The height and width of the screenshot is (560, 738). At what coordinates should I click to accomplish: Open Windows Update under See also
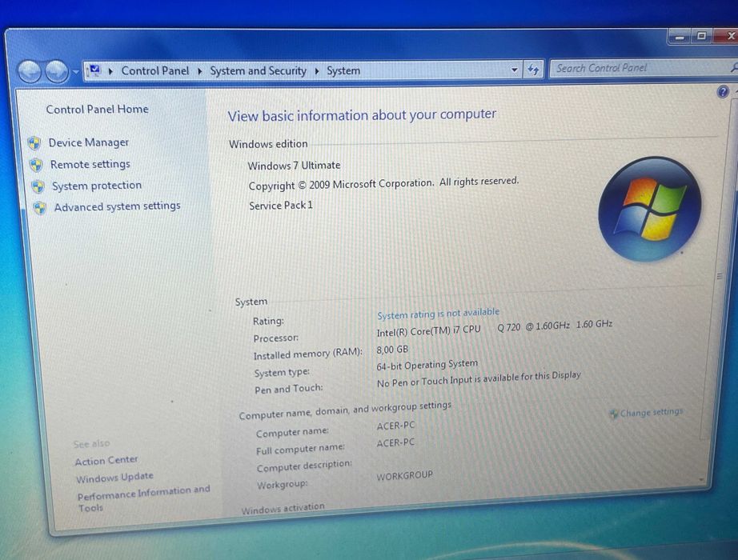(114, 478)
